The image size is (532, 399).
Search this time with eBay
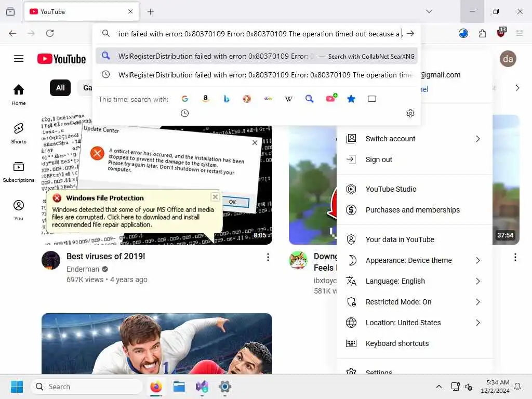(x=268, y=99)
